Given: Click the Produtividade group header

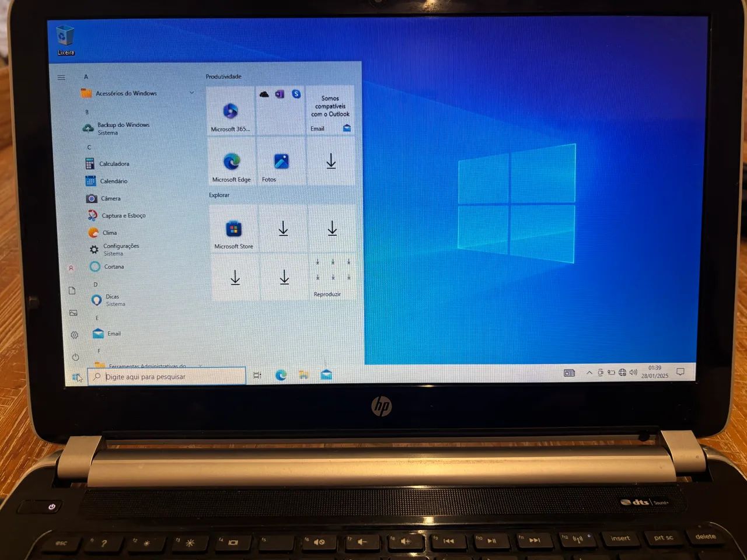Looking at the screenshot, I should pyautogui.click(x=224, y=76).
